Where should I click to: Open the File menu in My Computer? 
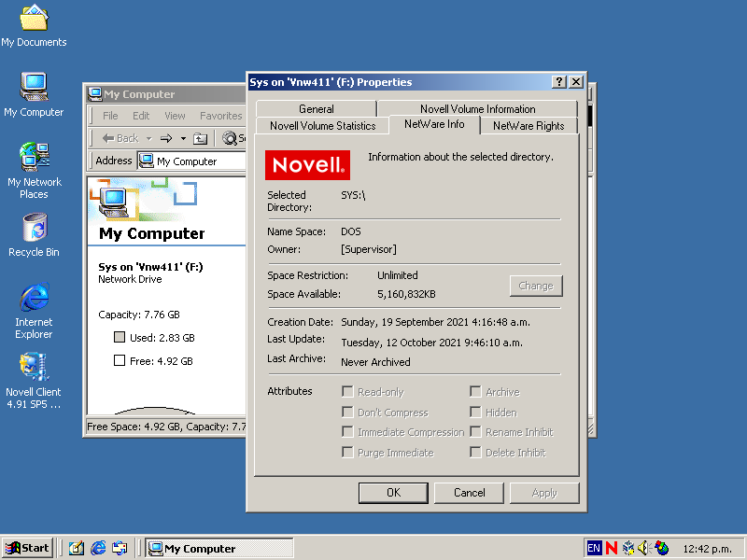tap(110, 116)
